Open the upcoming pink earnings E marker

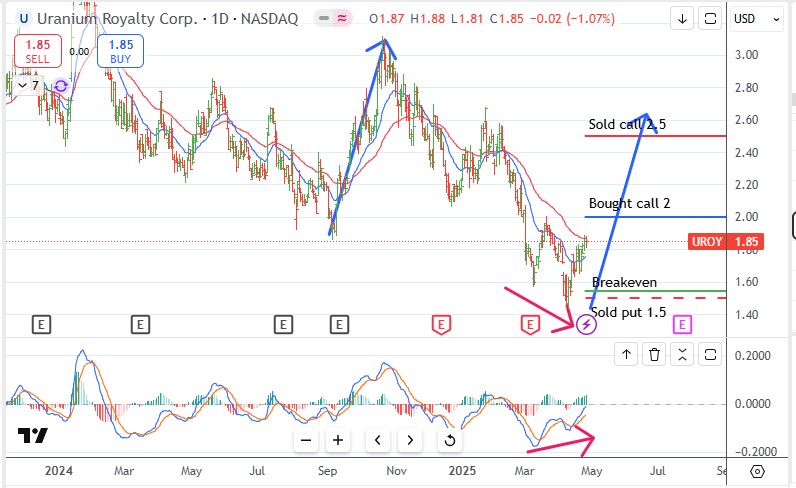click(x=682, y=324)
